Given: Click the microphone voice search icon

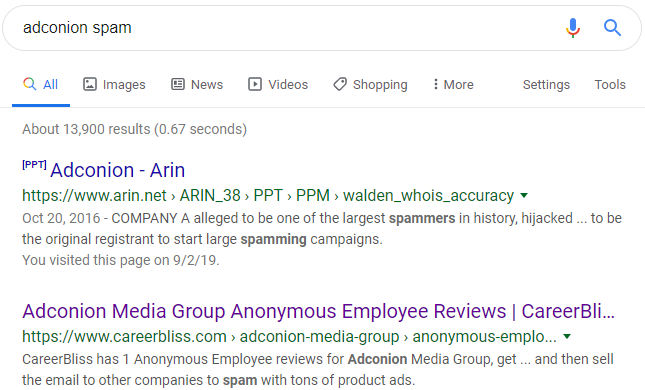Looking at the screenshot, I should coord(573,28).
